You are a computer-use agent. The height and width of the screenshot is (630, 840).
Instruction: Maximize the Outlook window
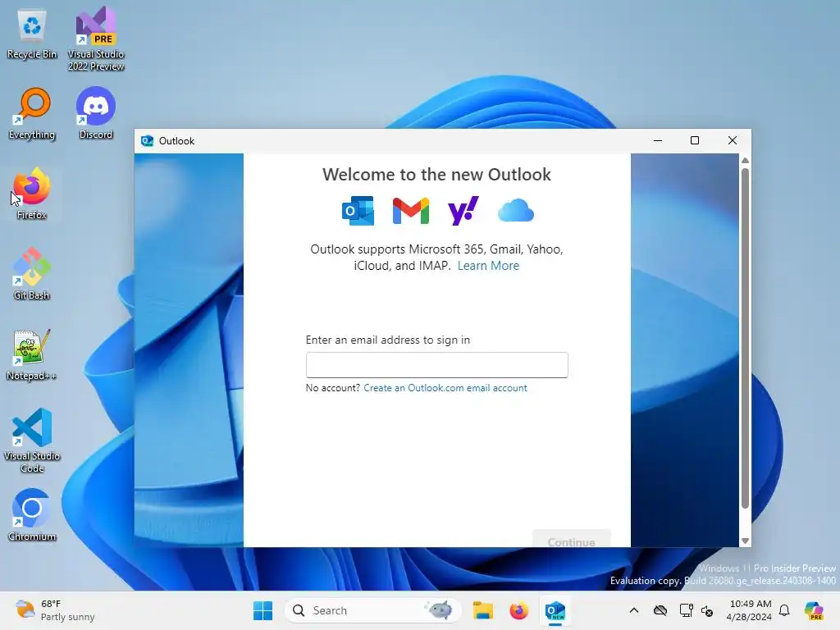(695, 140)
